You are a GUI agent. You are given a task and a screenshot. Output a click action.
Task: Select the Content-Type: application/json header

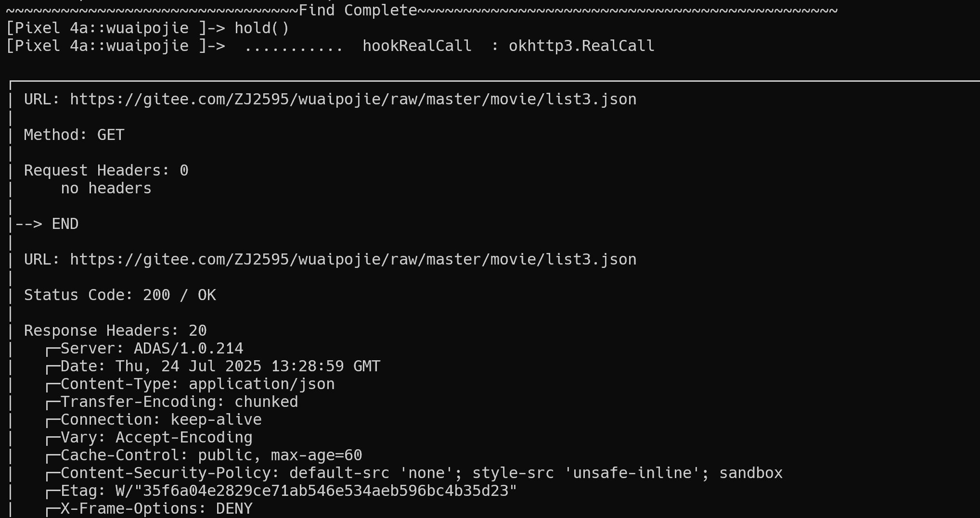[197, 384]
